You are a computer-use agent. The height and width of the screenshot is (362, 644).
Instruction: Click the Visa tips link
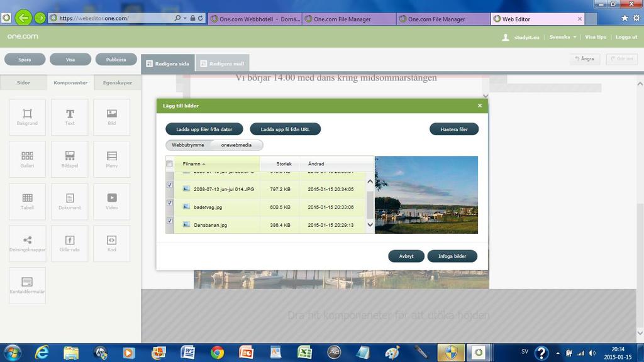(596, 37)
